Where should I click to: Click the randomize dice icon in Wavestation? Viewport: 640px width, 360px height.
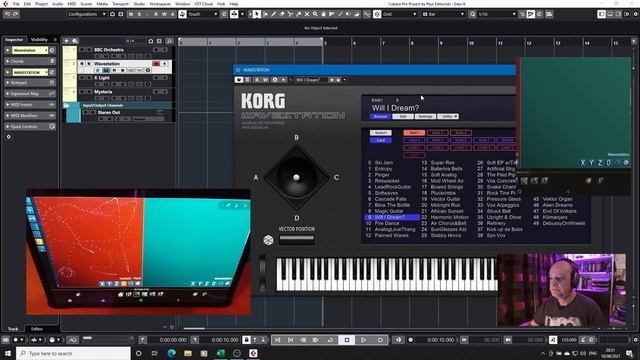[x=268, y=240]
